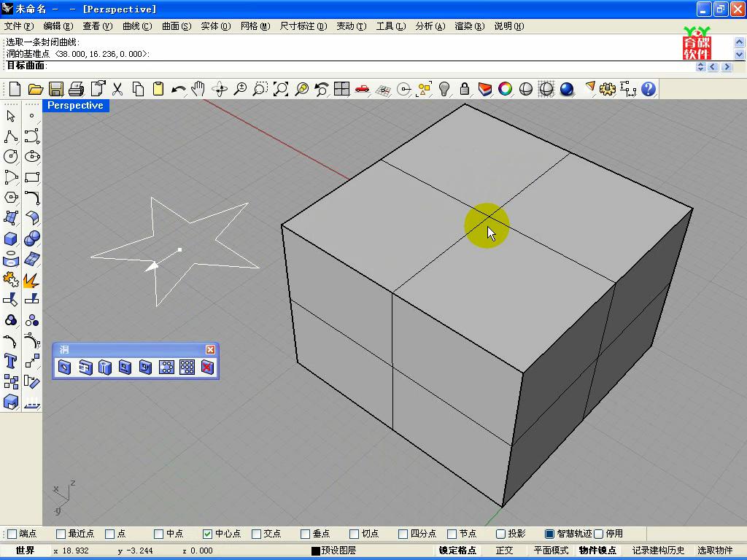Click the Zoom Extents icon
Image resolution: width=747 pixels, height=560 pixels.
point(281,89)
